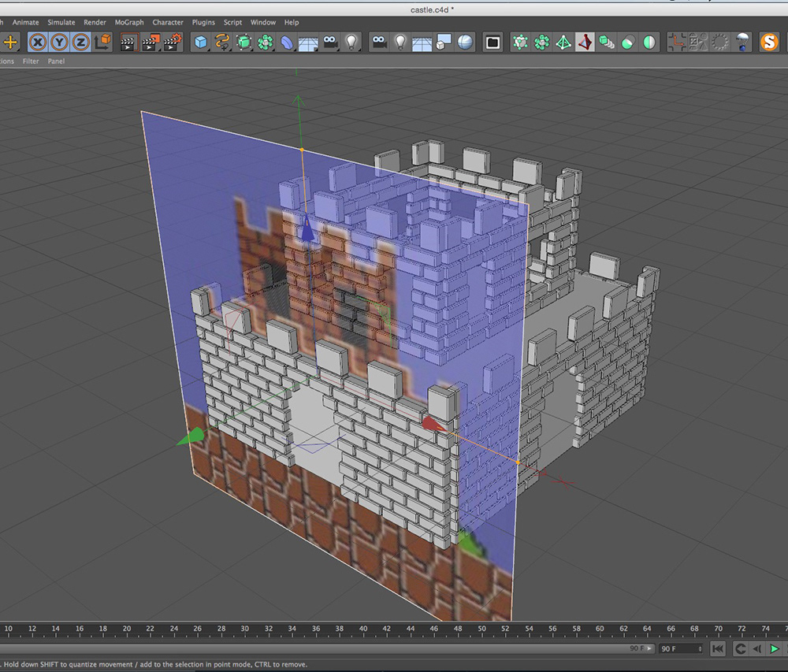
Task: Click the half-green circle icon
Action: 649,43
